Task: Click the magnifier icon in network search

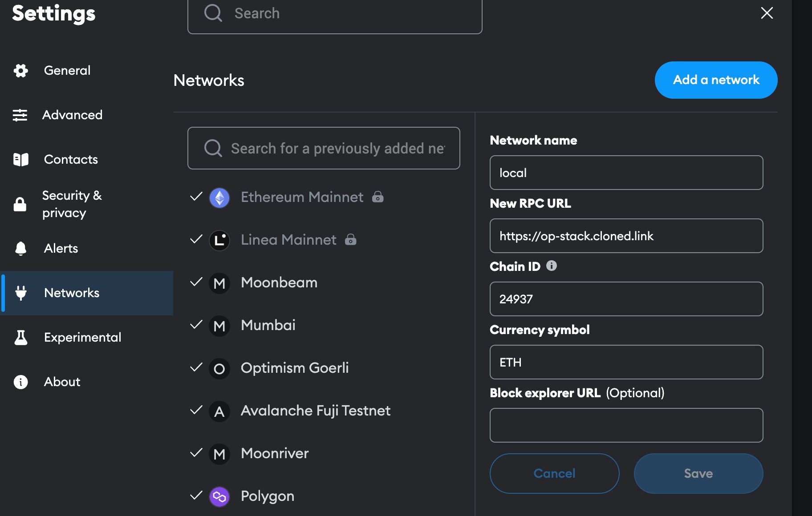Action: [x=213, y=148]
